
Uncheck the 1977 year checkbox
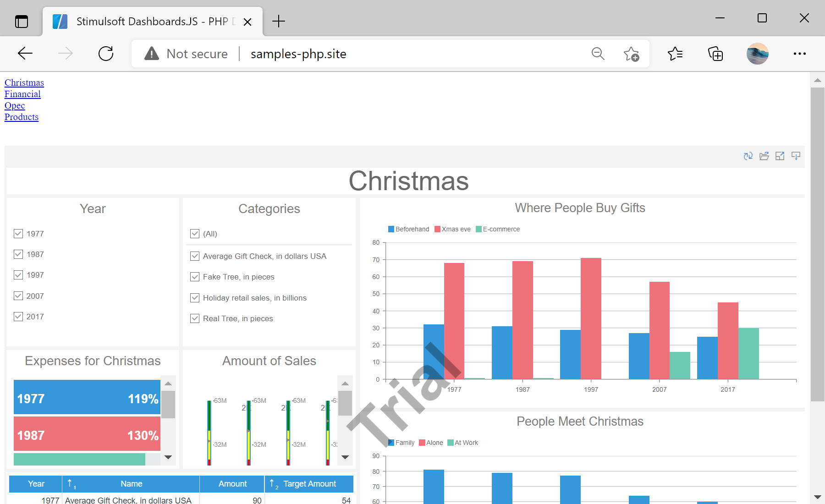click(x=18, y=234)
